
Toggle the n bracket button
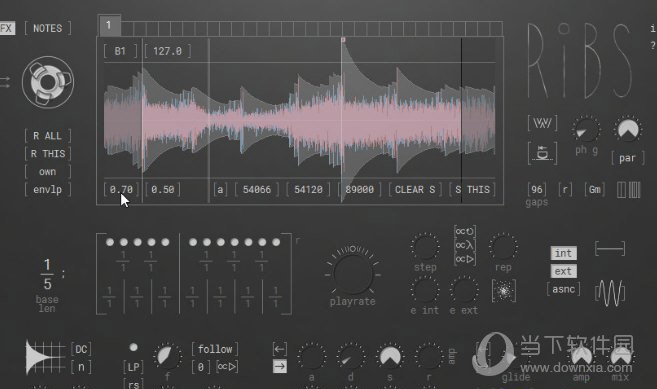pyautogui.click(x=81, y=367)
